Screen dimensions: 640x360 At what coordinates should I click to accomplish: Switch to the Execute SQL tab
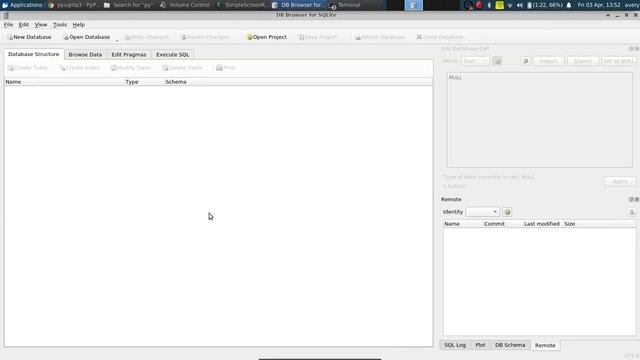click(x=173, y=54)
